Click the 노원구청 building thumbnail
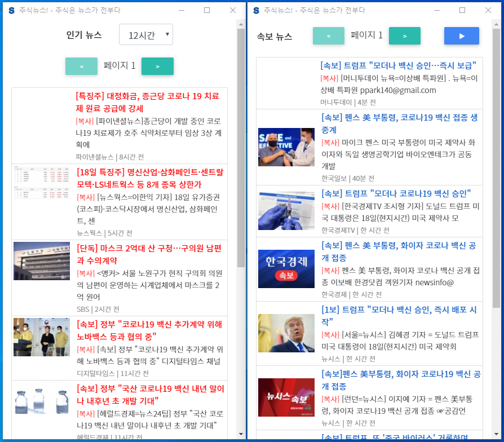The height and width of the screenshot is (442, 504). tap(42, 261)
